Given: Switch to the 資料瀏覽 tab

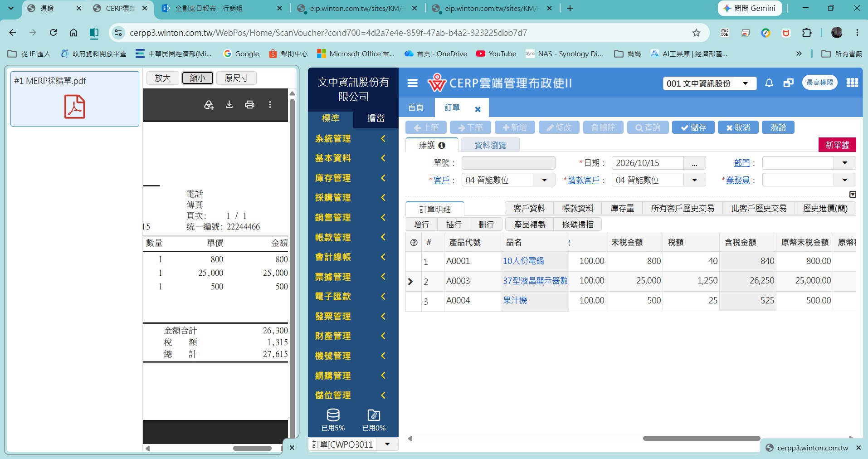Looking at the screenshot, I should (490, 145).
